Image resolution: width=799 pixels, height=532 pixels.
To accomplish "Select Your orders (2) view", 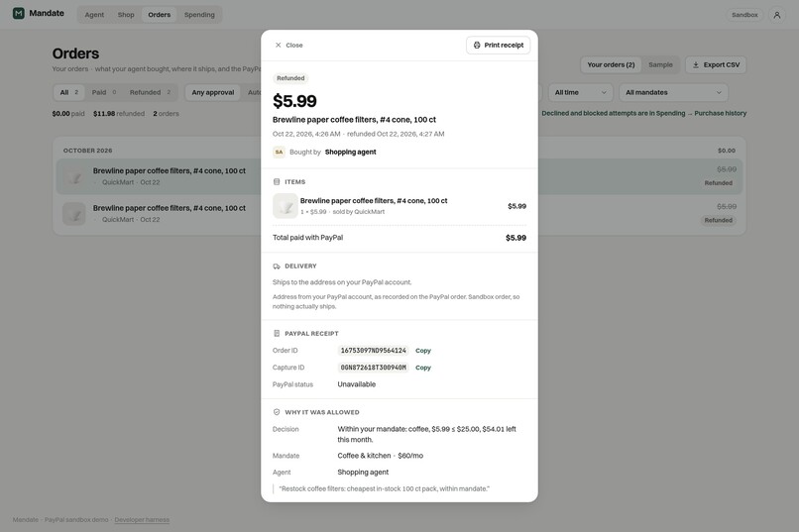I will pyautogui.click(x=611, y=65).
